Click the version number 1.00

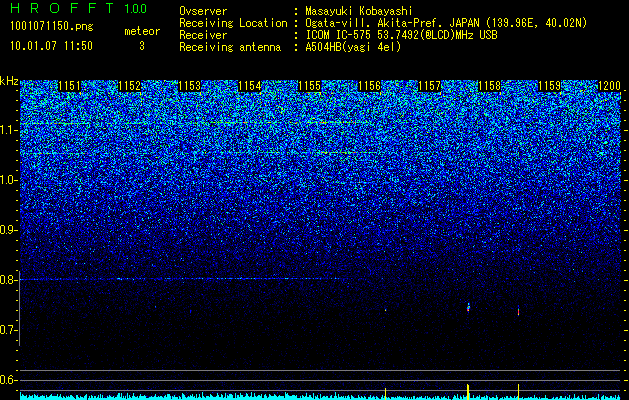pyautogui.click(x=136, y=9)
